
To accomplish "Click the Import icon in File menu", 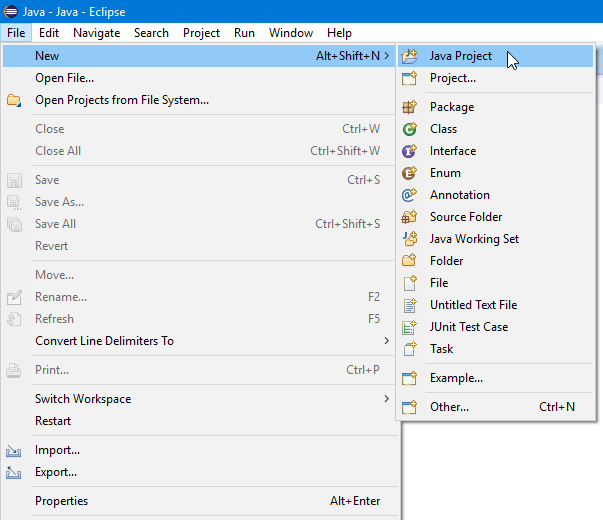I will tap(13, 450).
